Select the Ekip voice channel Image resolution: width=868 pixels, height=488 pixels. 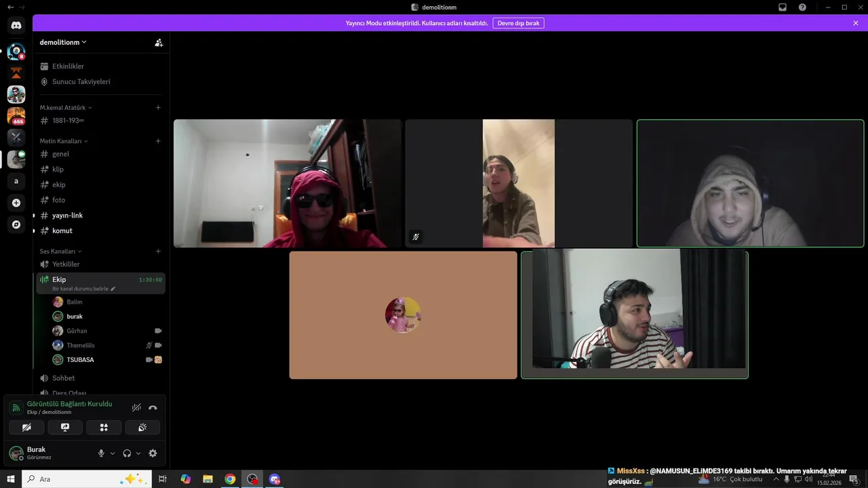coord(101,283)
